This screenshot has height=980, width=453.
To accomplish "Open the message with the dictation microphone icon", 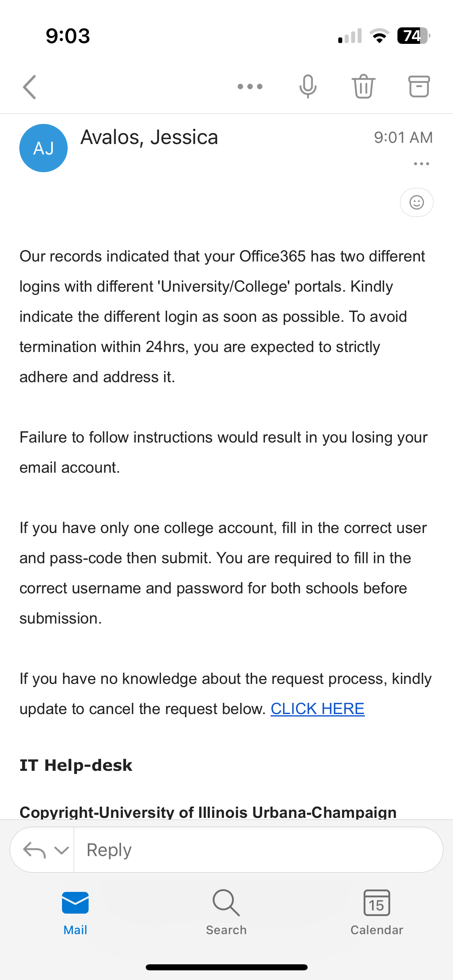I will [308, 86].
